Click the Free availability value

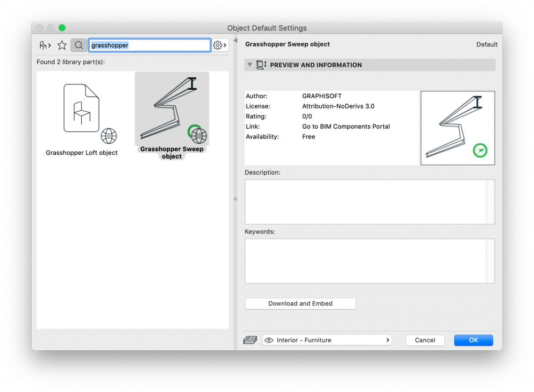(308, 137)
